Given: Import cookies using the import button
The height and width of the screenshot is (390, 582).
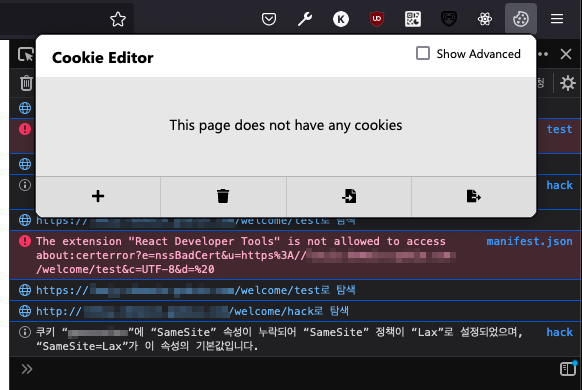Looking at the screenshot, I should pyautogui.click(x=349, y=196).
